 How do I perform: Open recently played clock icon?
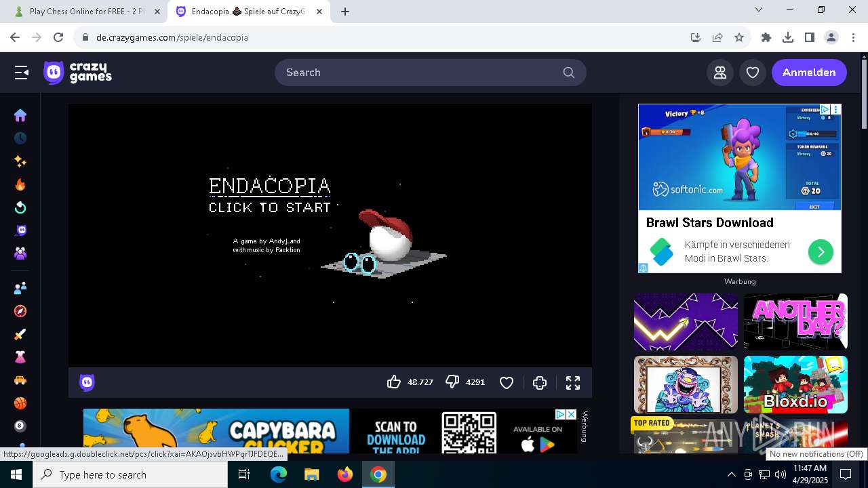click(x=20, y=138)
